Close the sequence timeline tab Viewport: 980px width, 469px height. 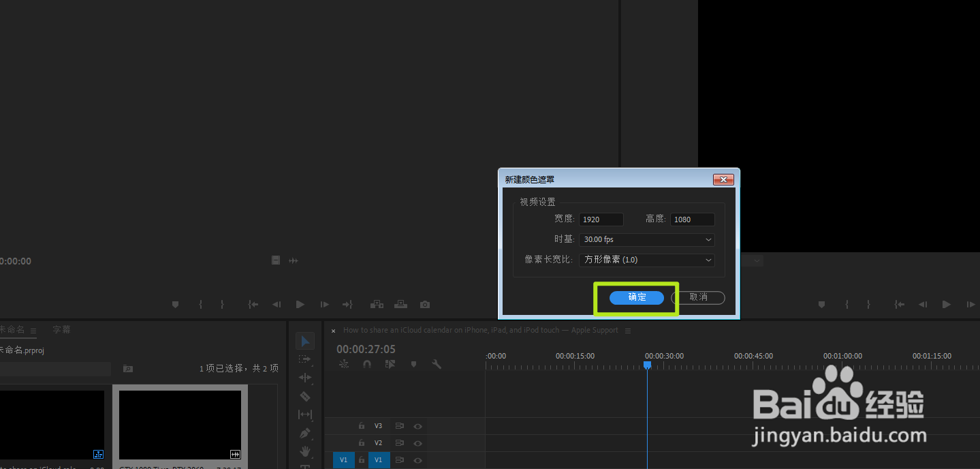[333, 331]
